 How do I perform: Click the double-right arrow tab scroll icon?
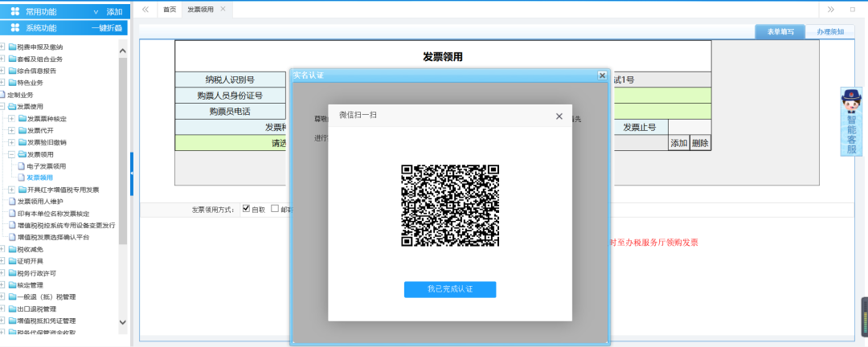point(831,10)
